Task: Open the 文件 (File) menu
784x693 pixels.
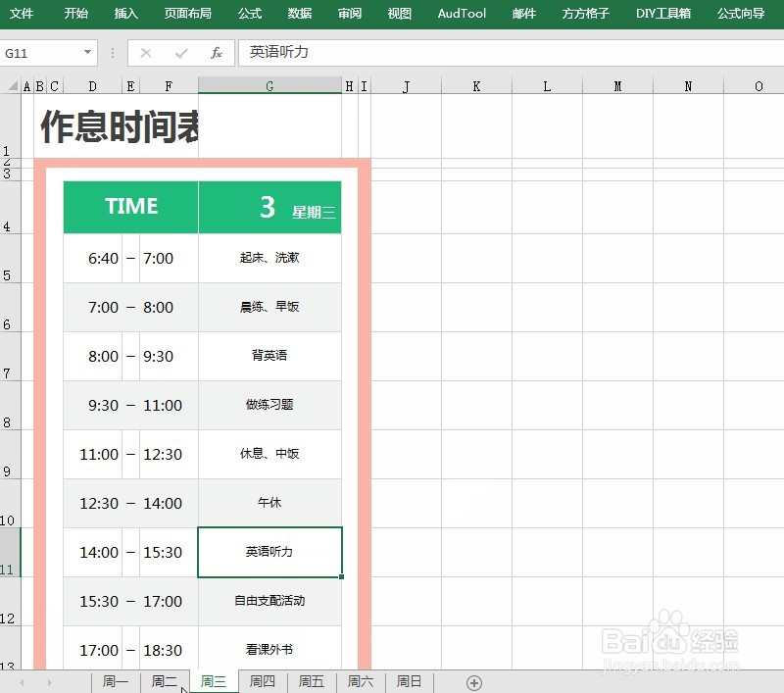Action: (x=22, y=14)
